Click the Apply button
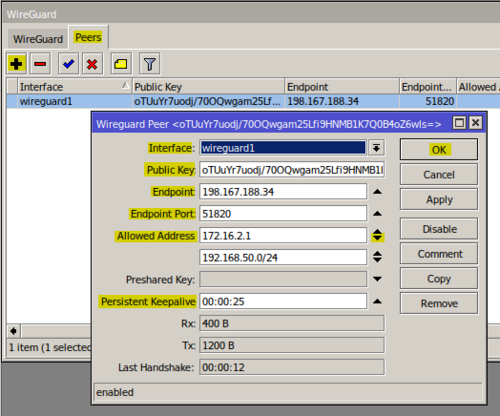500x416 pixels. point(439,199)
